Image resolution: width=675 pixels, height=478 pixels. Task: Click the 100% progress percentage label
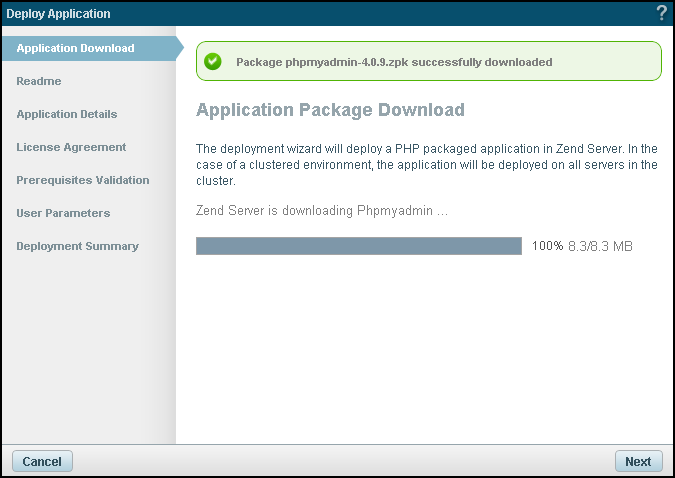pyautogui.click(x=547, y=246)
